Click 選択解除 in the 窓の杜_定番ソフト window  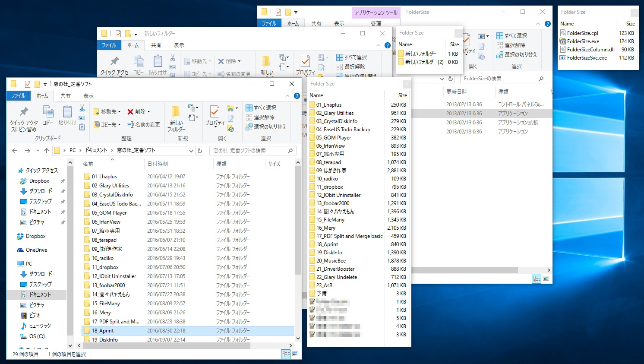click(260, 117)
